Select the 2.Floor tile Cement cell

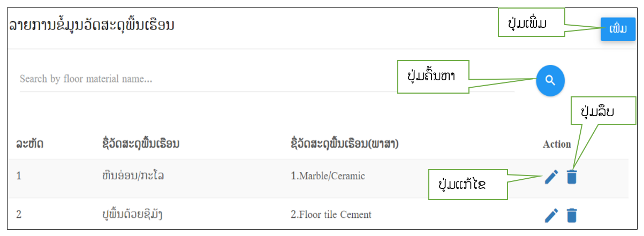click(331, 215)
